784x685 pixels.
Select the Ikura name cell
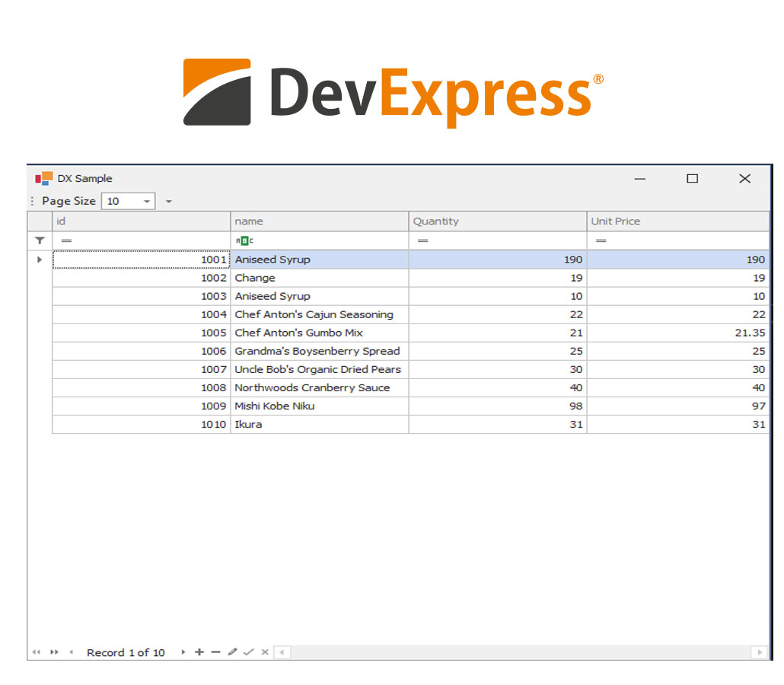pyautogui.click(x=320, y=425)
